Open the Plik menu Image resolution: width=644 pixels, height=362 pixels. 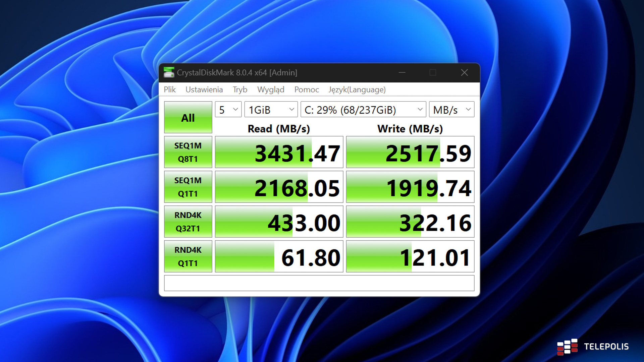(170, 89)
